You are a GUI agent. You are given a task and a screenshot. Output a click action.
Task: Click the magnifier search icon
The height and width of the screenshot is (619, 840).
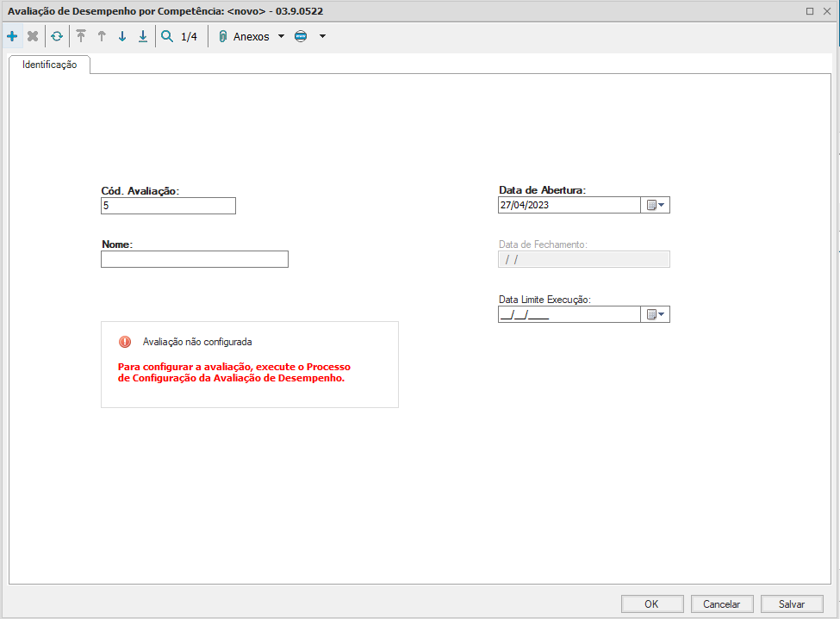[x=167, y=37]
